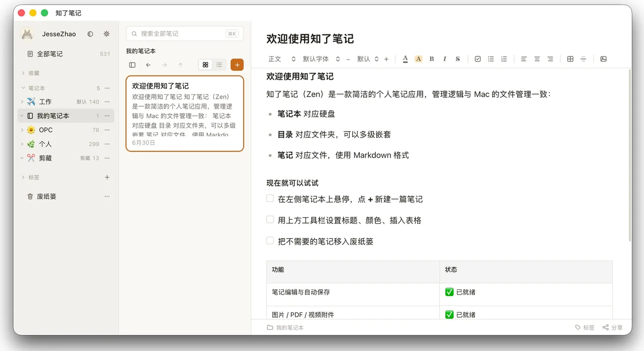Viewport: 644px width, 351px height.
Task: Collapse the 剪藏 notebook chevron
Action: [22, 158]
